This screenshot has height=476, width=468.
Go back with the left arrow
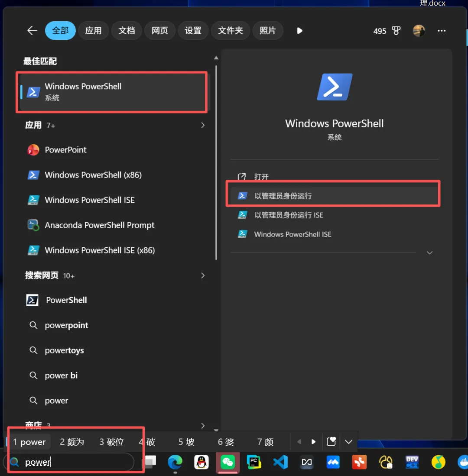32,30
